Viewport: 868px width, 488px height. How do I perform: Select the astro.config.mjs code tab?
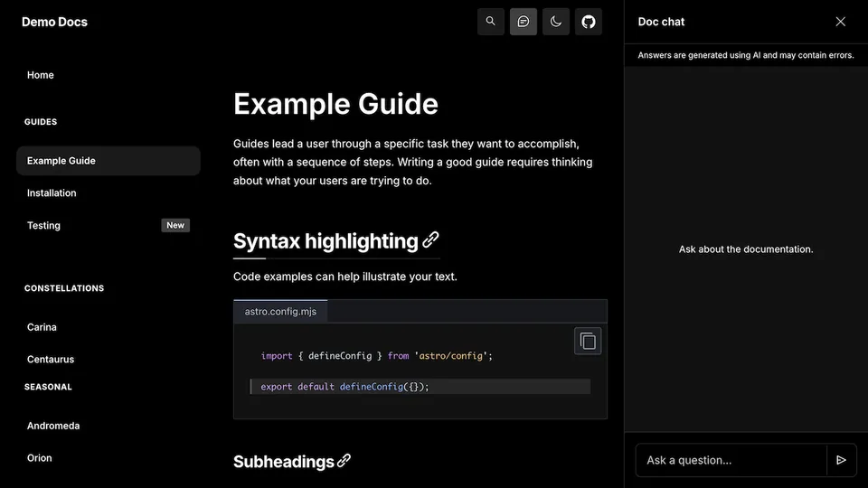point(280,312)
